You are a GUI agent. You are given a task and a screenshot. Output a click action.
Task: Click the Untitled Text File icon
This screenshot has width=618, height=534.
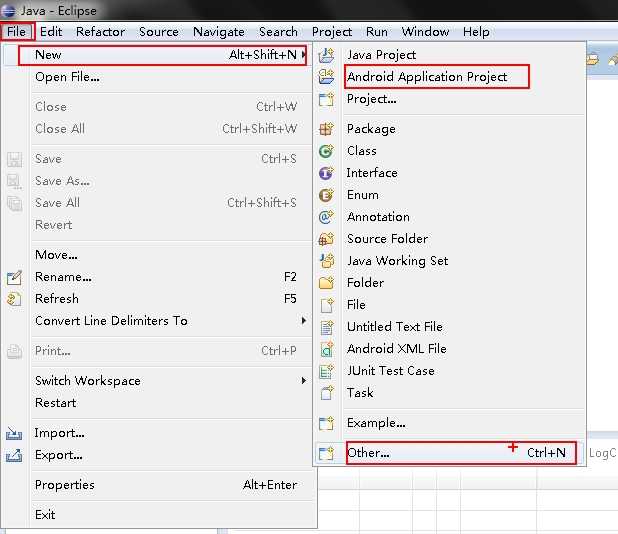click(x=326, y=327)
